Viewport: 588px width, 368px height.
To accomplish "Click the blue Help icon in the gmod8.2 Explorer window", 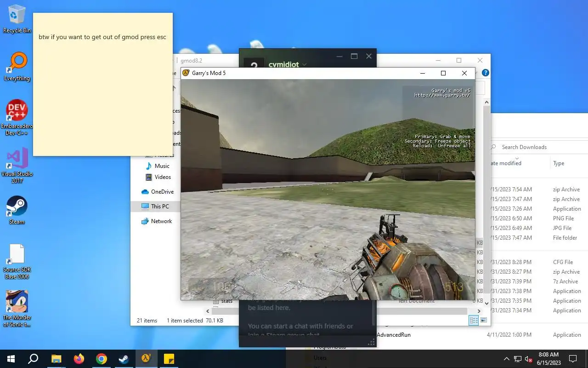I will 486,73.
